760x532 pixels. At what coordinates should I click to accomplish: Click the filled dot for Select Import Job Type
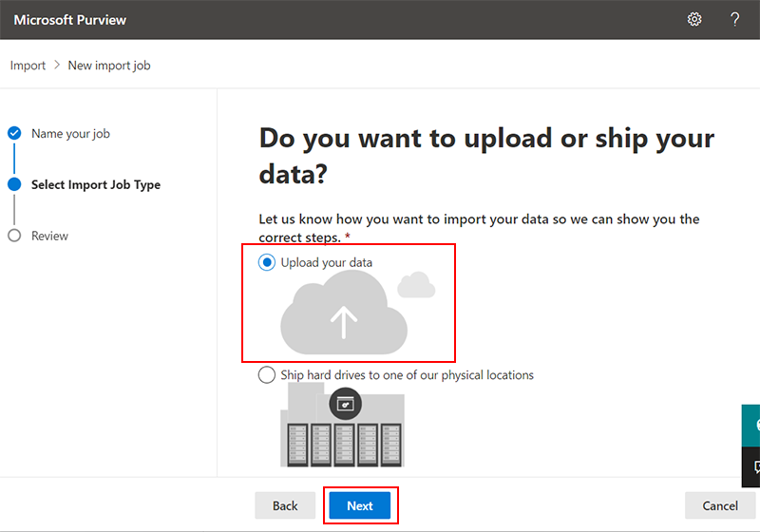click(x=14, y=185)
